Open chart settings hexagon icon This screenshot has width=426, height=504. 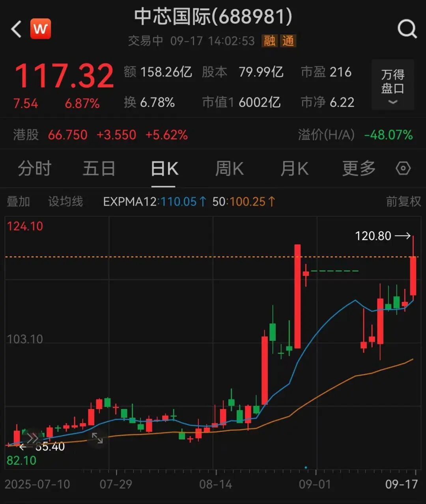tap(403, 169)
